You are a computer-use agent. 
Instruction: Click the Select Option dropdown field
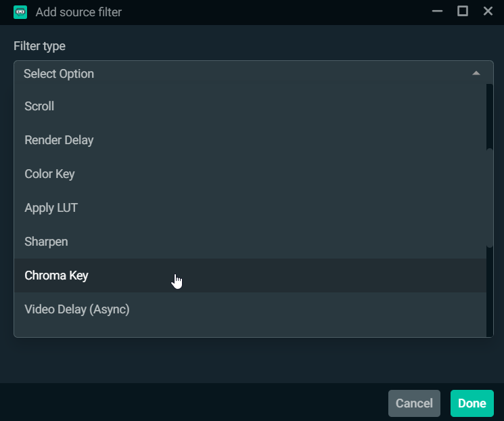tap(253, 74)
